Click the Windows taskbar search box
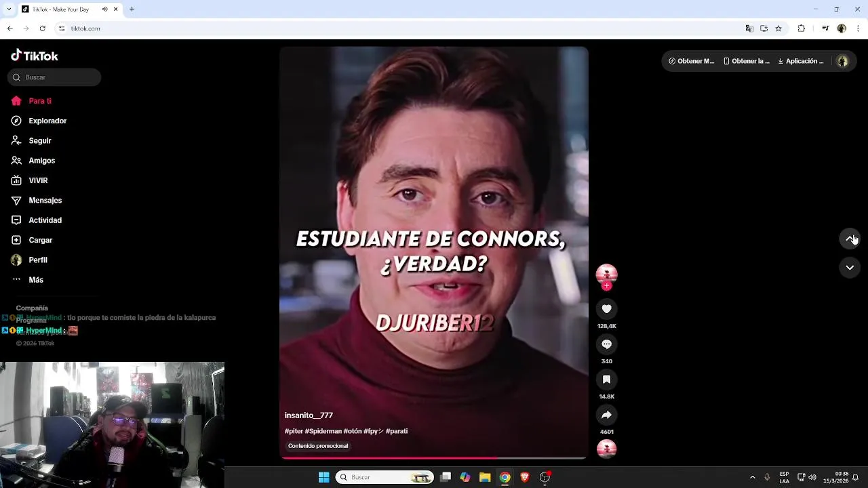868x488 pixels. click(x=384, y=477)
